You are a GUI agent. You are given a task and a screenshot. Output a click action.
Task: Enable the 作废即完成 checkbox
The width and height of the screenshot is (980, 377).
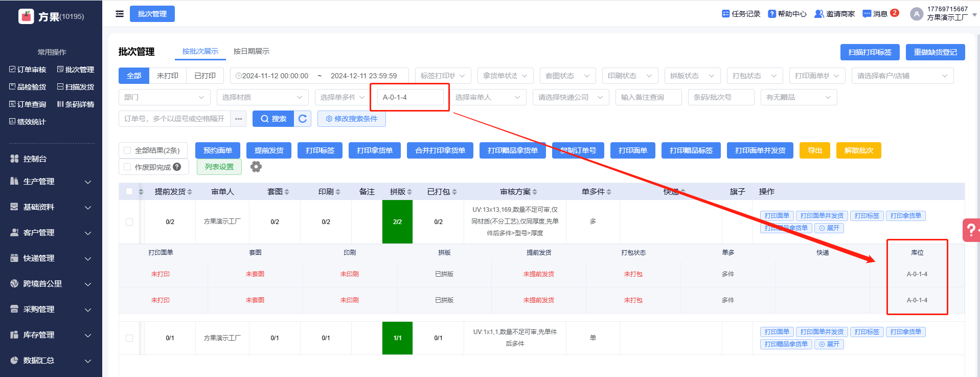(x=128, y=167)
